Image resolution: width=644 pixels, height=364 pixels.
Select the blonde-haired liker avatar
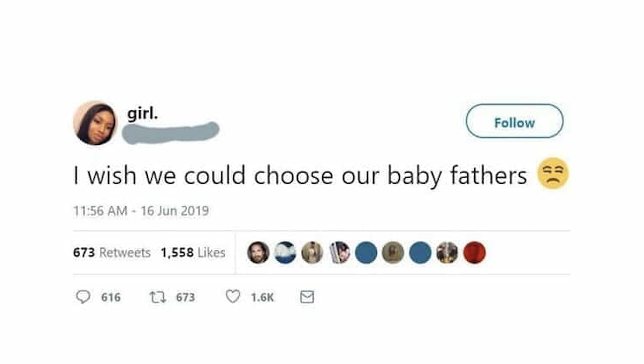click(x=312, y=252)
